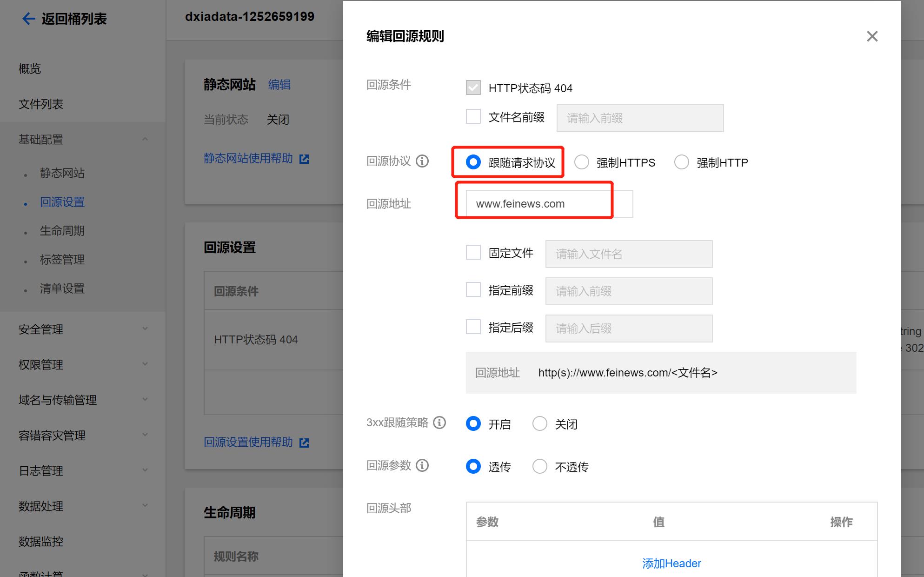The height and width of the screenshot is (577, 924).
Task: Enable the 固定文件 checkbox
Action: (473, 252)
